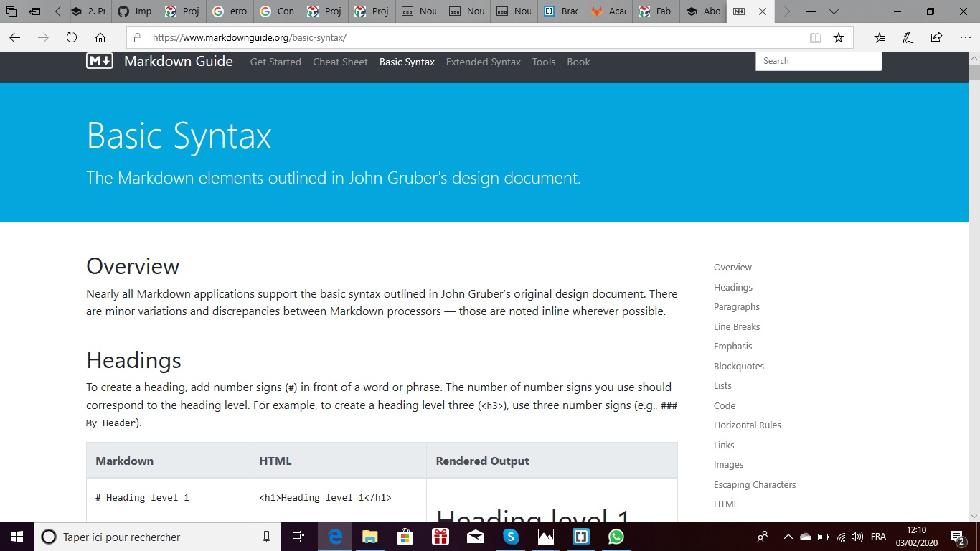Screen dimensions: 980x551
Task: Open the Tools nav link
Action: [x=544, y=62]
